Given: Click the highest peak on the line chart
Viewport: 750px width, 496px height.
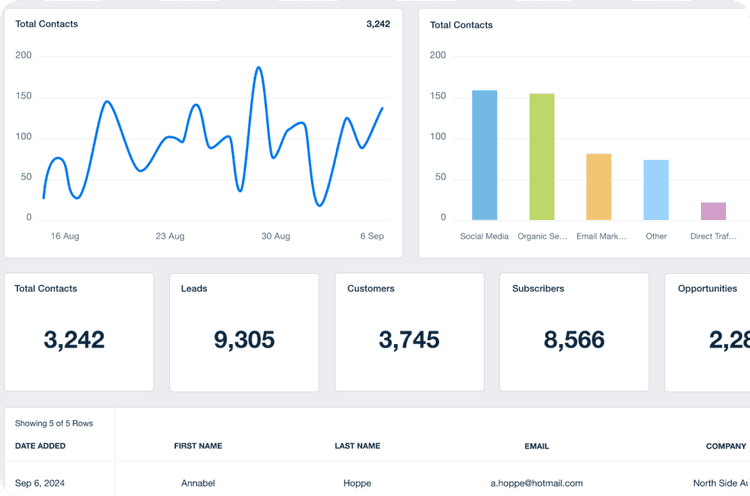Looking at the screenshot, I should click(258, 68).
